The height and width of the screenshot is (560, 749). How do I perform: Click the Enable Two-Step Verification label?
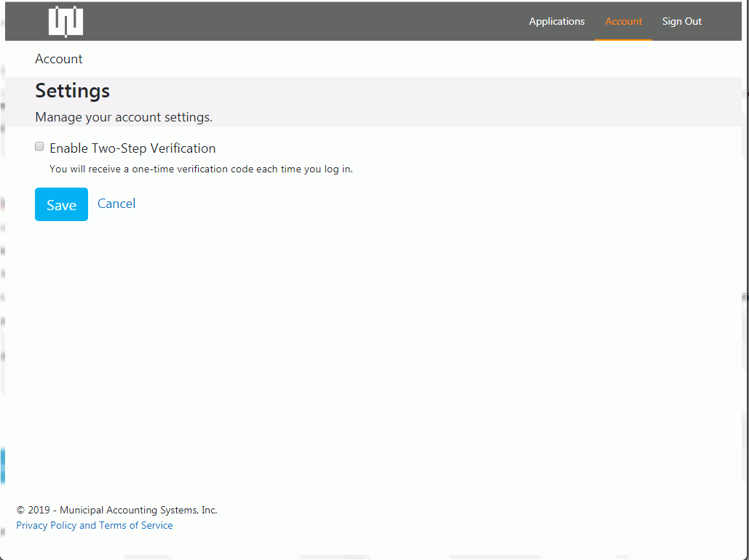(x=132, y=148)
